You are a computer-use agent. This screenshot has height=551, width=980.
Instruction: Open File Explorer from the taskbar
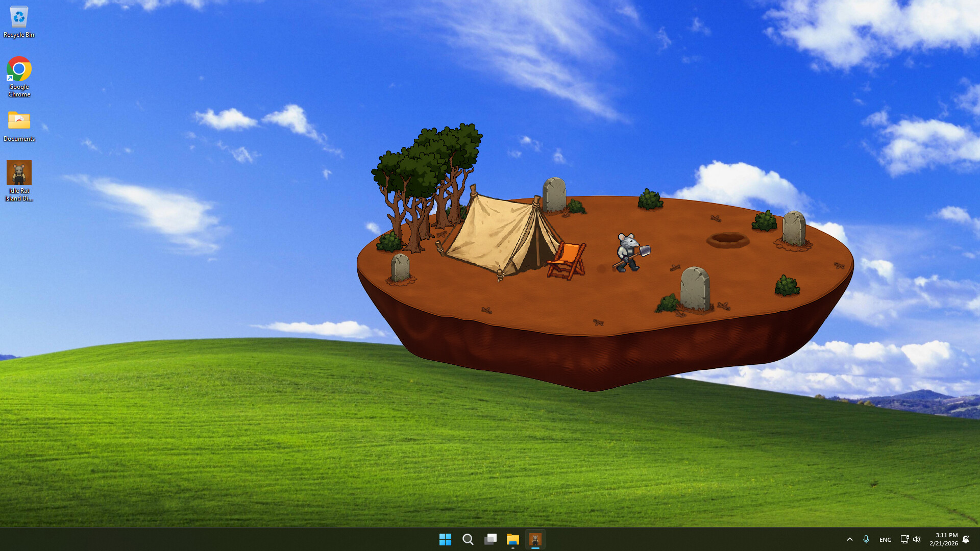click(x=513, y=539)
